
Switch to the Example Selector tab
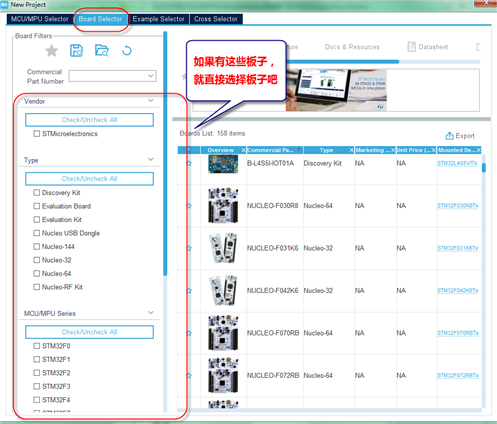(x=158, y=19)
